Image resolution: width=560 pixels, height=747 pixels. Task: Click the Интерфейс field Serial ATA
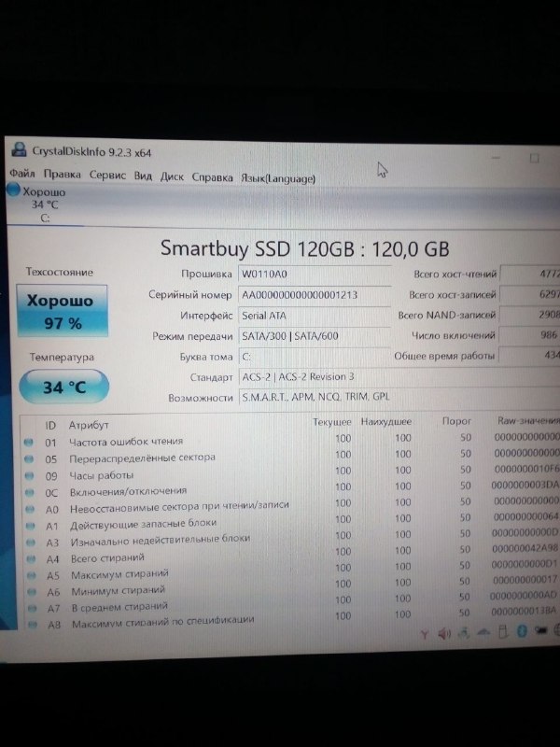point(315,316)
